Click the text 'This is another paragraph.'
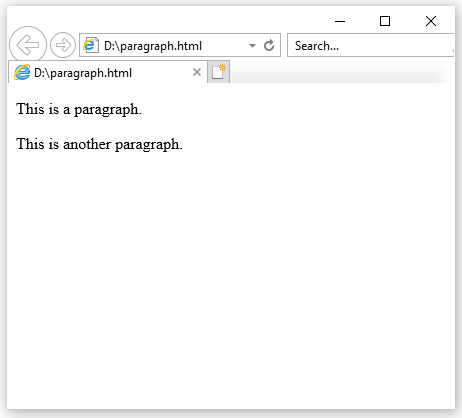The height and width of the screenshot is (418, 462). tap(99, 145)
